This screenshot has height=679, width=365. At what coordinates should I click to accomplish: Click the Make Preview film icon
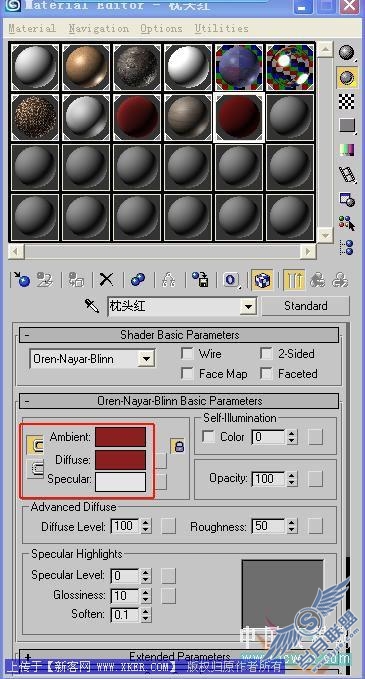coord(347,174)
